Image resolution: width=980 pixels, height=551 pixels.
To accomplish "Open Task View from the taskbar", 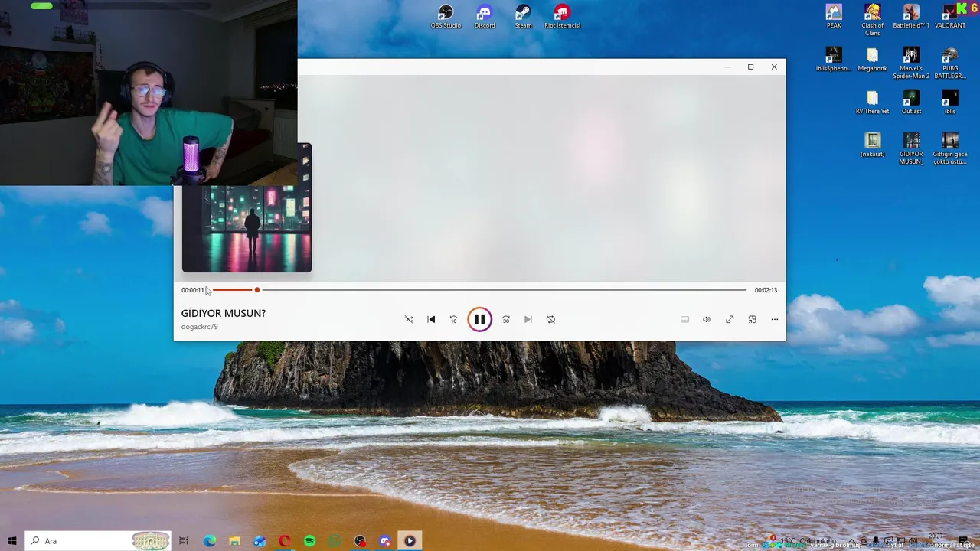I will 184,541.
